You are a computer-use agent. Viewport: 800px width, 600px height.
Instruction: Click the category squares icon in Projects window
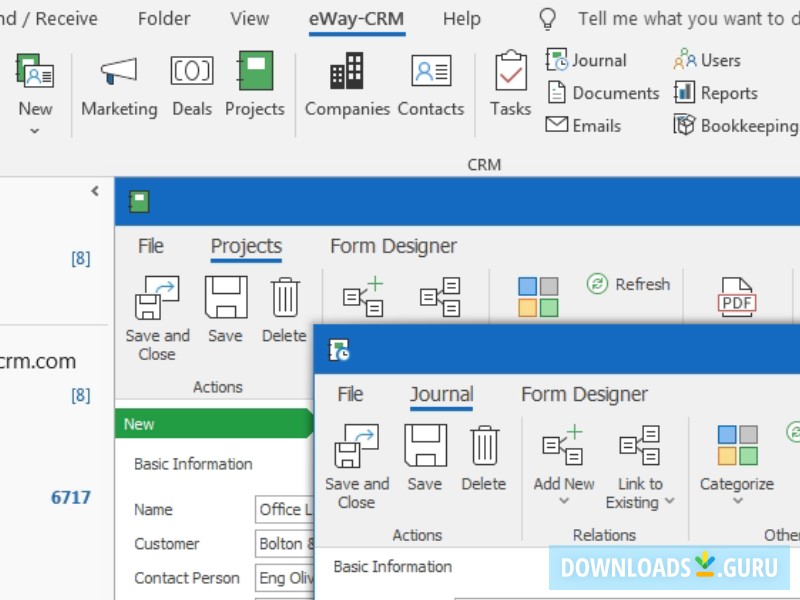538,297
